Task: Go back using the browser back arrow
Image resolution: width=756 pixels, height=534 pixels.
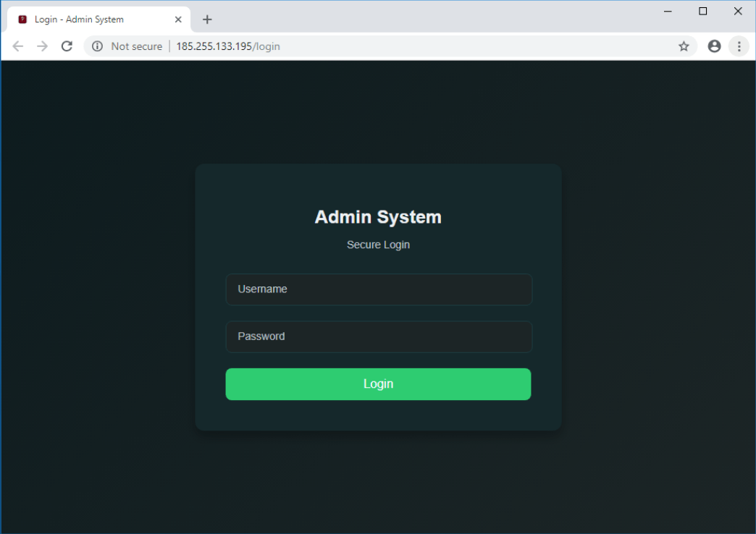Action: pos(18,46)
